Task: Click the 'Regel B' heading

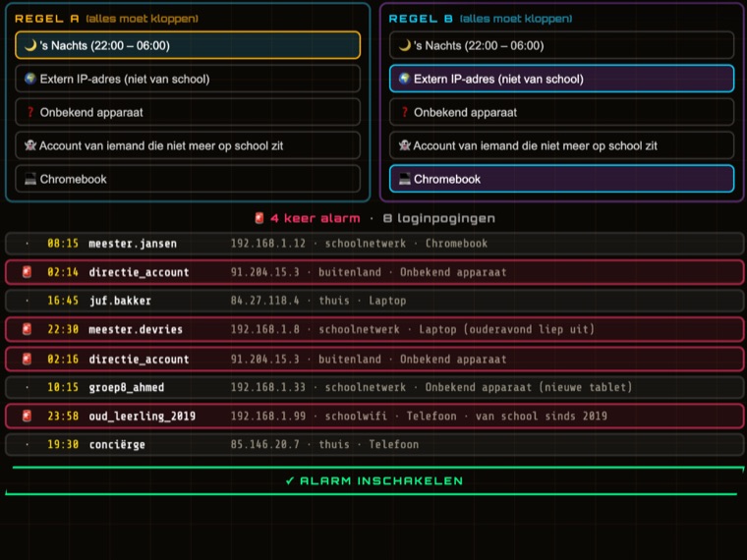Action: coord(421,19)
